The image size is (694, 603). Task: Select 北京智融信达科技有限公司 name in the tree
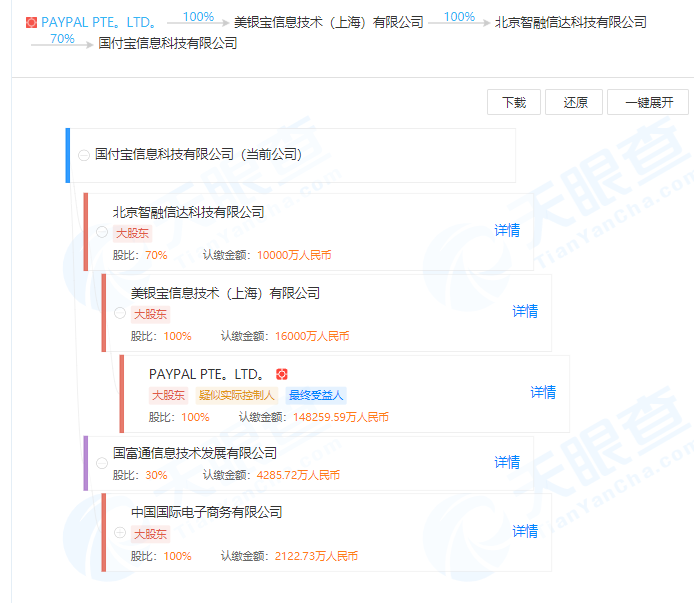pyautogui.click(x=189, y=212)
